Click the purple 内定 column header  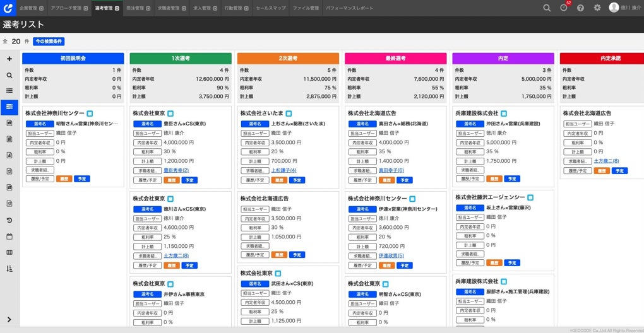503,58
